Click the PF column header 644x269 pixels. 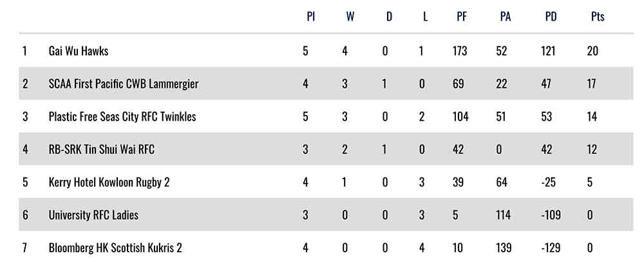pos(462,17)
